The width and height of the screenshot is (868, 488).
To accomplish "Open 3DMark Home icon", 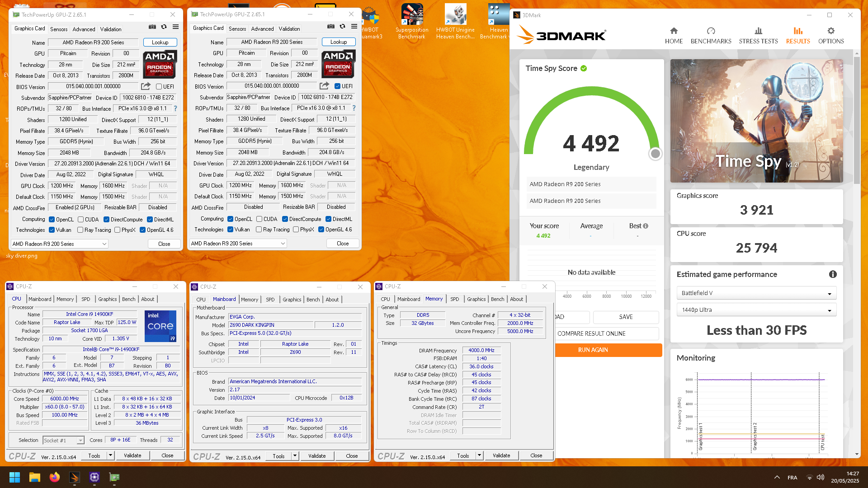I will (x=674, y=31).
